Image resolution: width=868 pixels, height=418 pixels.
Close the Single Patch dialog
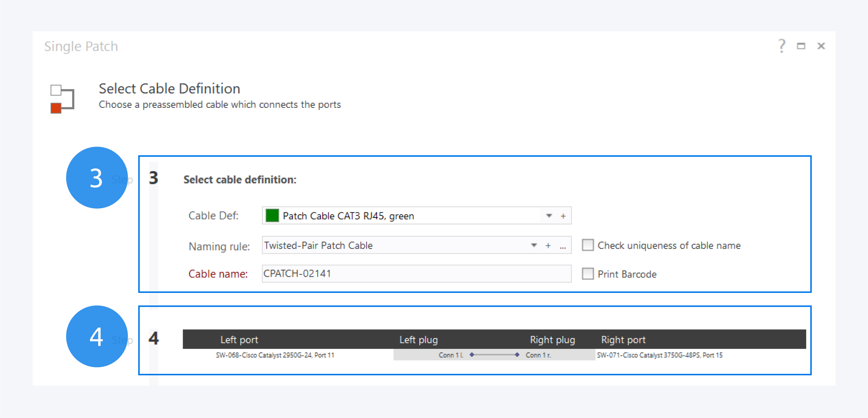click(821, 46)
